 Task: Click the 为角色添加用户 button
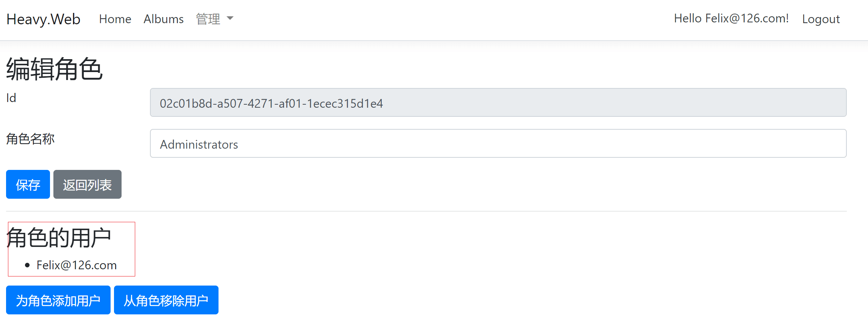click(x=58, y=300)
